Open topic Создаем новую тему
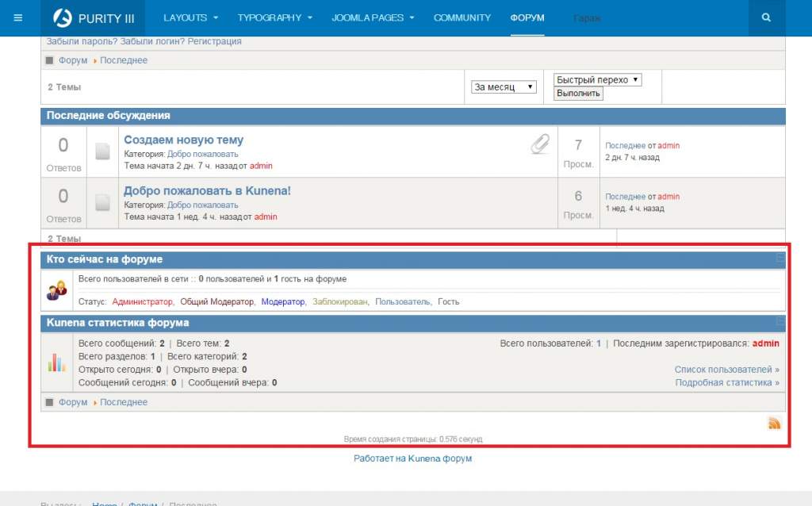812x506 pixels. pyautogui.click(x=183, y=140)
